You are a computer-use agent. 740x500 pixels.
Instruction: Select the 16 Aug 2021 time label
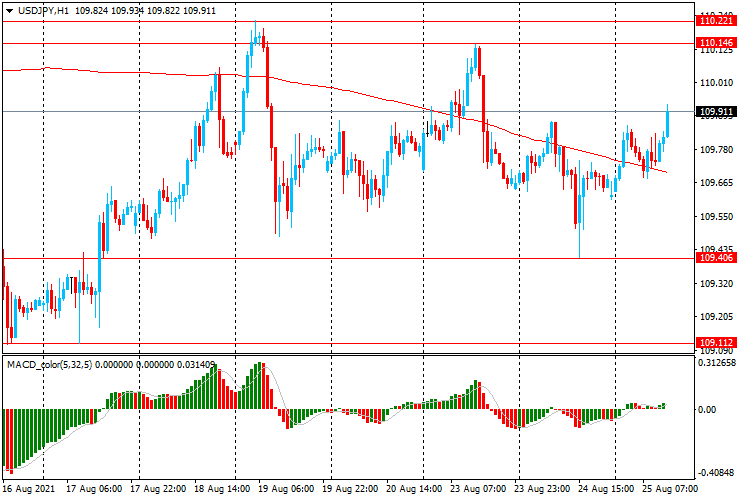[x=29, y=488]
